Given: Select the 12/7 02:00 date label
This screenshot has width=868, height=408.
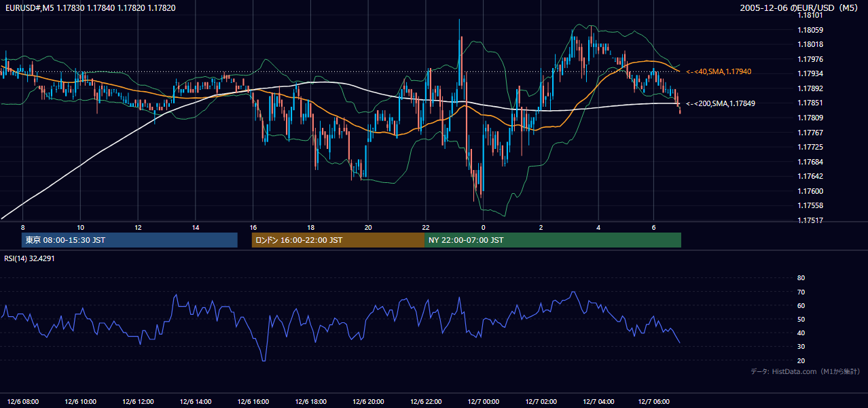Looking at the screenshot, I should point(541,402).
